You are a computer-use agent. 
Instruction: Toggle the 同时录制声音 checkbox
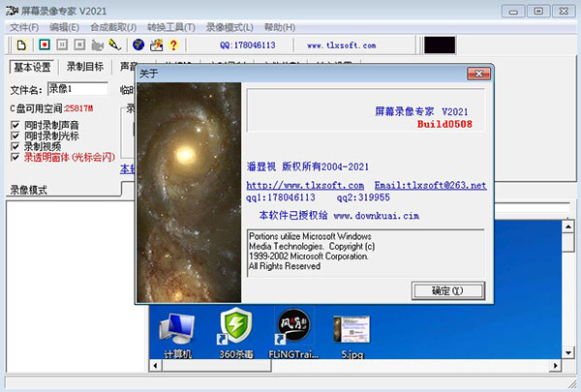point(15,125)
